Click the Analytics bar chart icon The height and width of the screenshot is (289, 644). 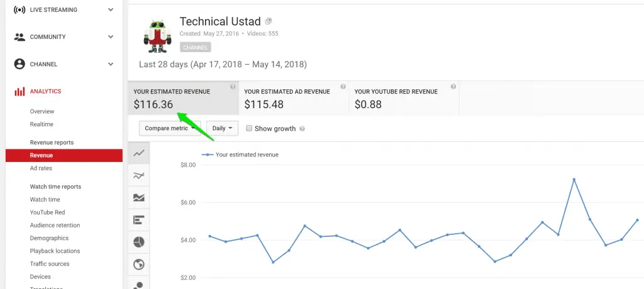tap(19, 92)
